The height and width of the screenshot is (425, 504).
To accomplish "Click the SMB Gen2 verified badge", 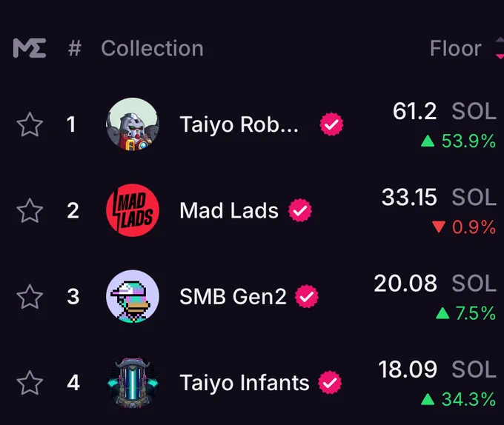I will click(307, 296).
